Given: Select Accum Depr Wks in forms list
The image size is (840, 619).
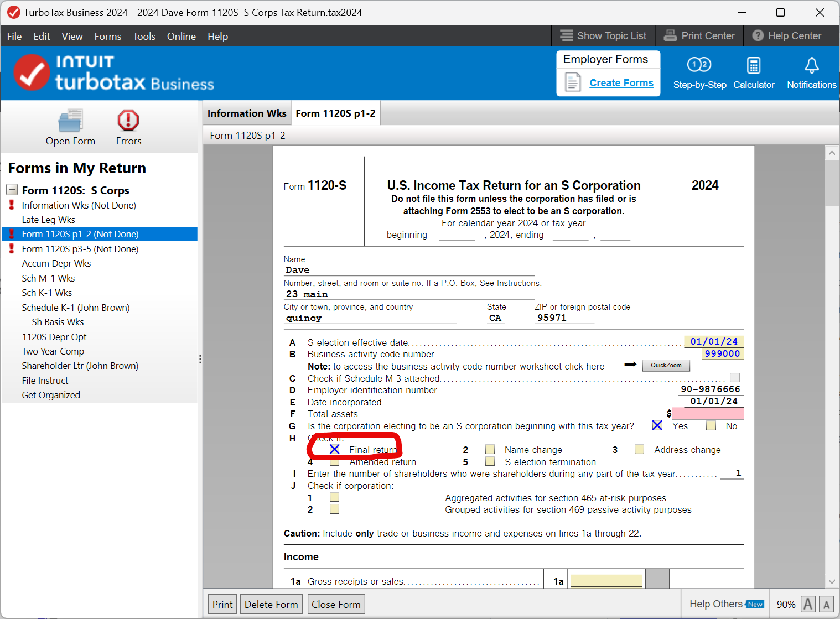Looking at the screenshot, I should click(x=56, y=263).
